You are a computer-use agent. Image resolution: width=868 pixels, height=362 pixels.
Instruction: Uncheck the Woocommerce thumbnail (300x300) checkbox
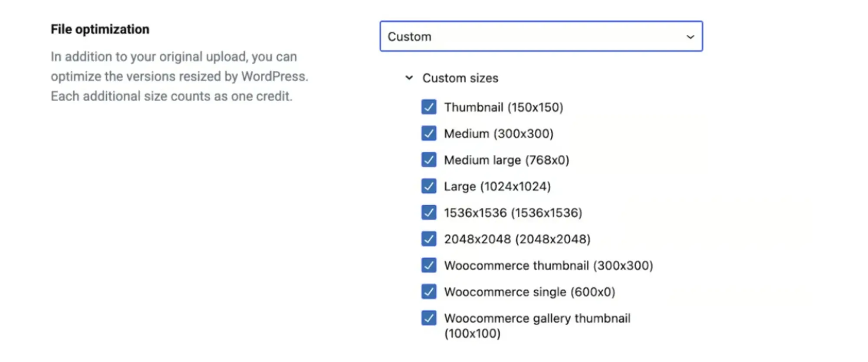coord(428,265)
